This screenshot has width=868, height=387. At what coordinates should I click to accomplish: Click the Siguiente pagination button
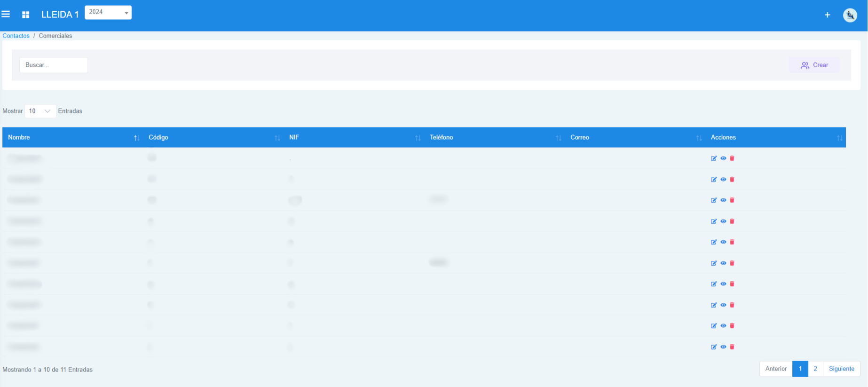(x=841, y=369)
